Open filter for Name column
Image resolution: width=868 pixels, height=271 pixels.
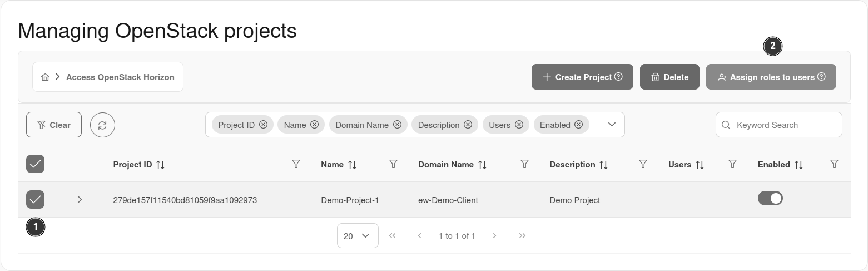(x=393, y=164)
